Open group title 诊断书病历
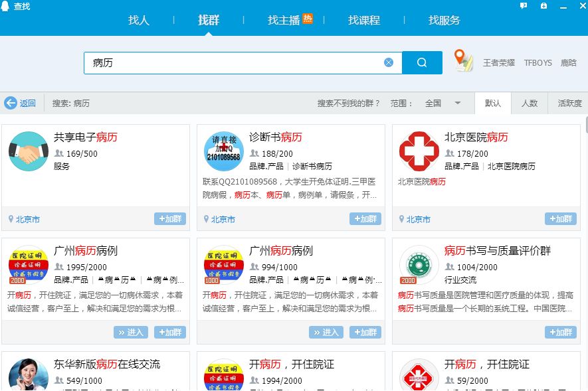588x391 pixels. [276, 137]
